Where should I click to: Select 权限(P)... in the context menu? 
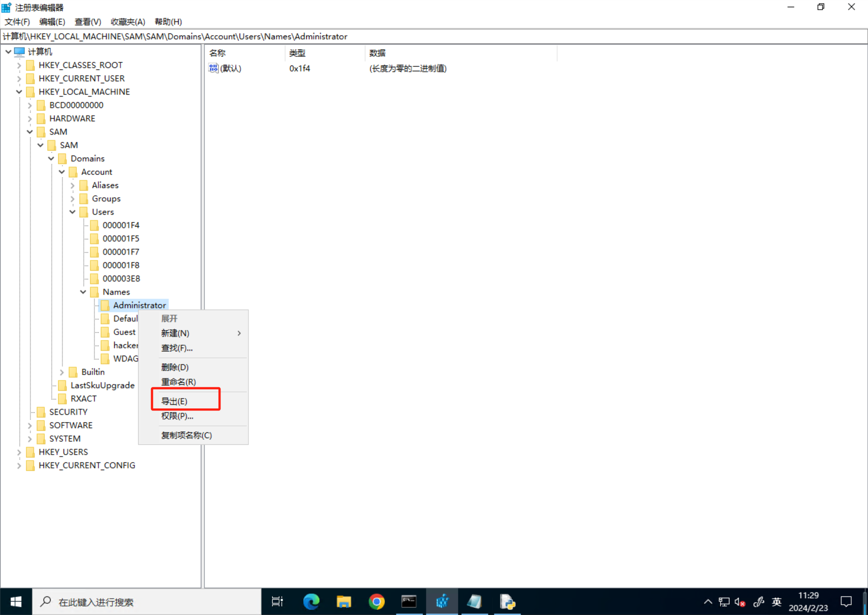tap(177, 416)
